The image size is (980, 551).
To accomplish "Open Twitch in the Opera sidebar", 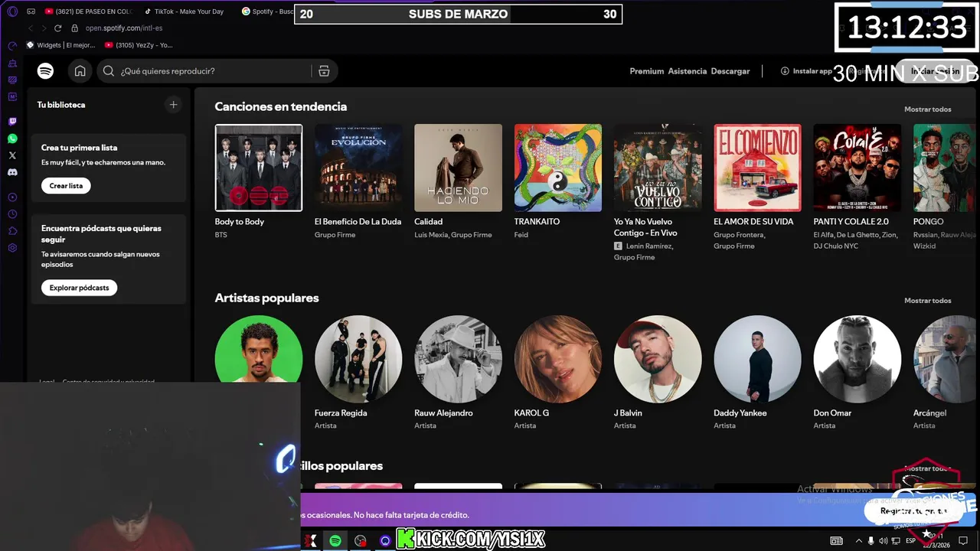I will pyautogui.click(x=12, y=122).
